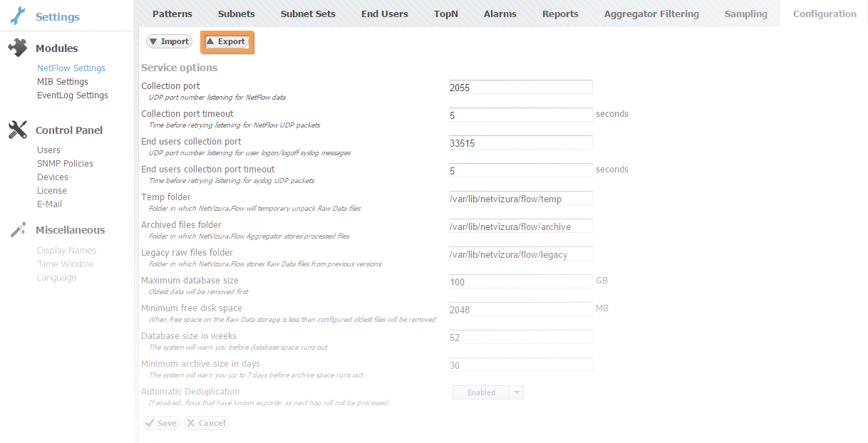The height and width of the screenshot is (443, 868).
Task: Click the Collection port input field
Action: coord(520,88)
